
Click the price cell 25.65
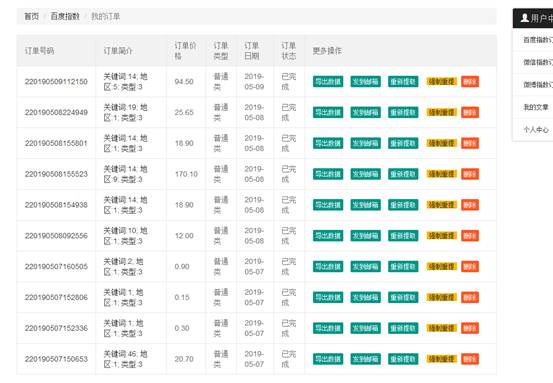186,112
